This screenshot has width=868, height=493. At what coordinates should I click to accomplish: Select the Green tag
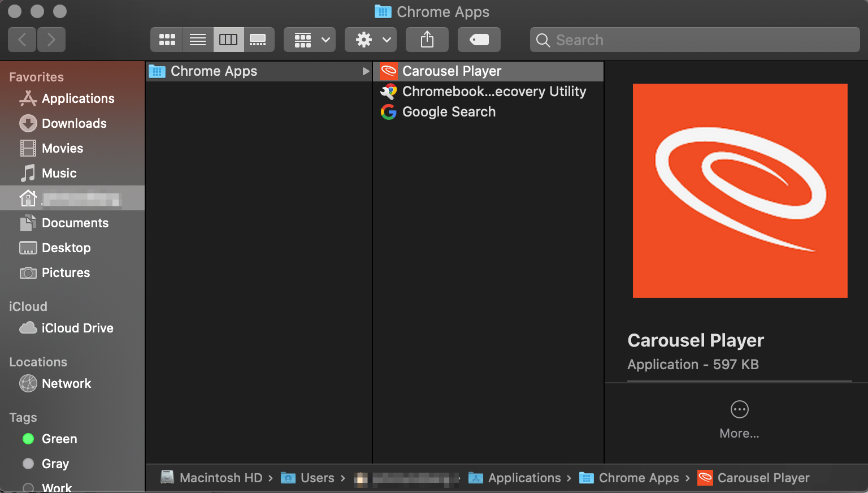(x=72, y=439)
